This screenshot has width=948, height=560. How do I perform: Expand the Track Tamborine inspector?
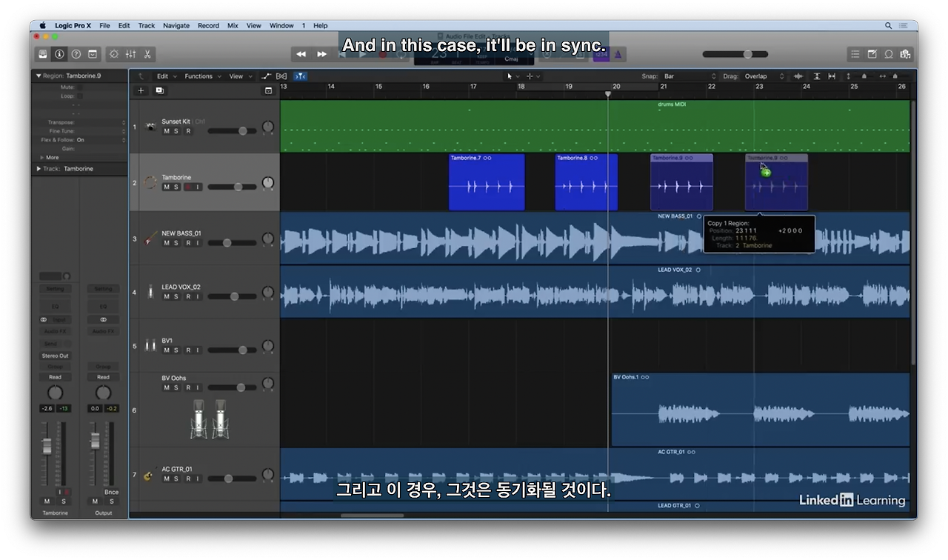point(39,169)
